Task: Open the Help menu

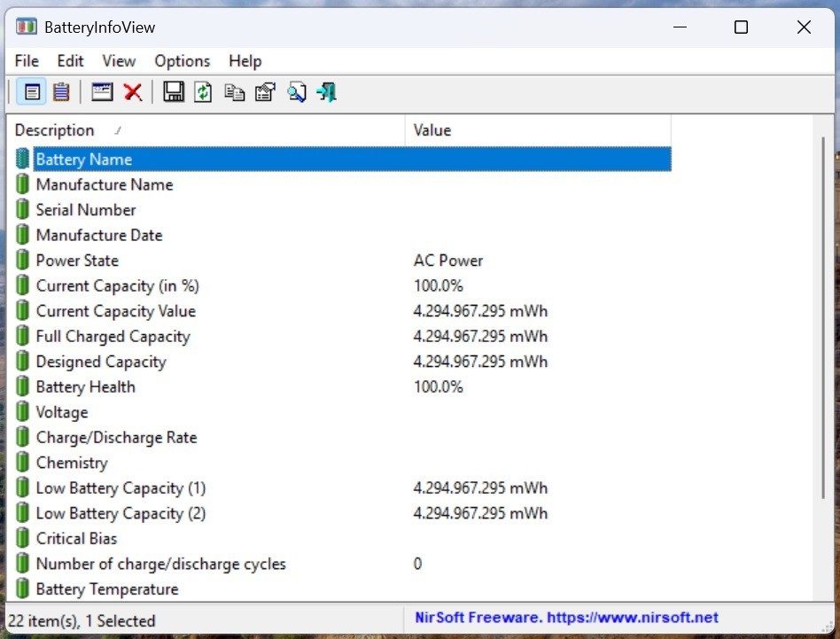Action: point(245,61)
